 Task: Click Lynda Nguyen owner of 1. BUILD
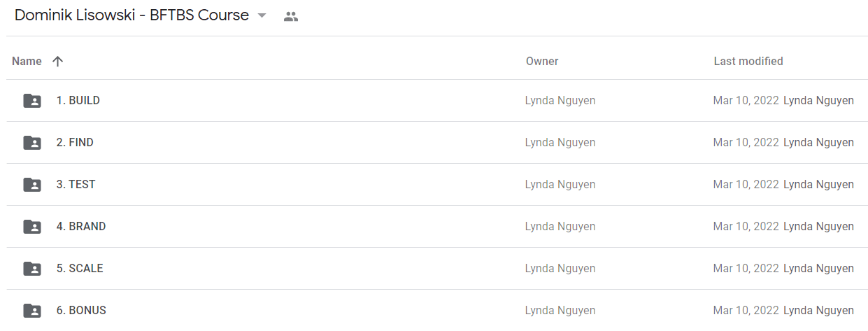point(560,101)
